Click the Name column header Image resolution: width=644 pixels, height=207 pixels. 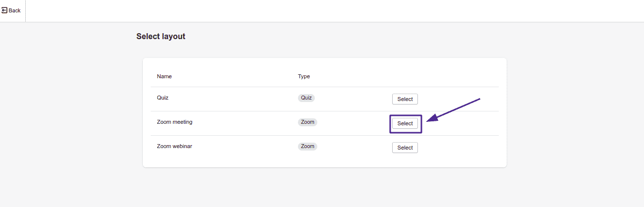pyautogui.click(x=164, y=76)
